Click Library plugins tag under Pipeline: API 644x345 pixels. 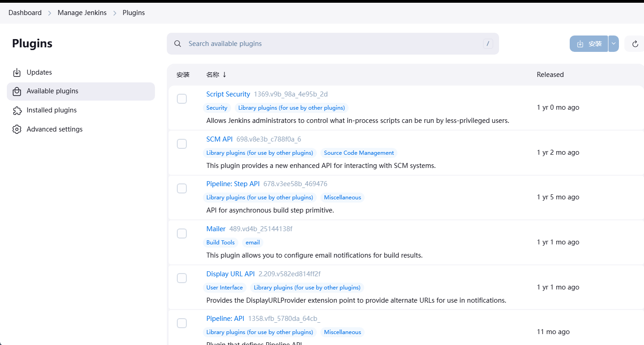click(x=260, y=332)
